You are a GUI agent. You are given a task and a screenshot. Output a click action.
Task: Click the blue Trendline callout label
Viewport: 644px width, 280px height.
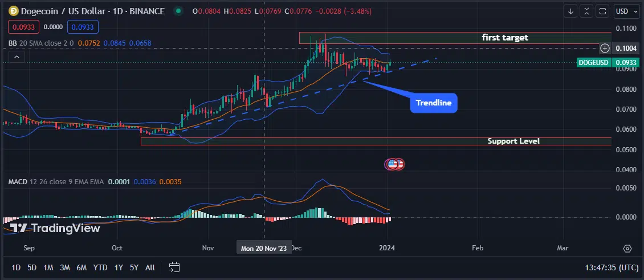[x=434, y=103]
